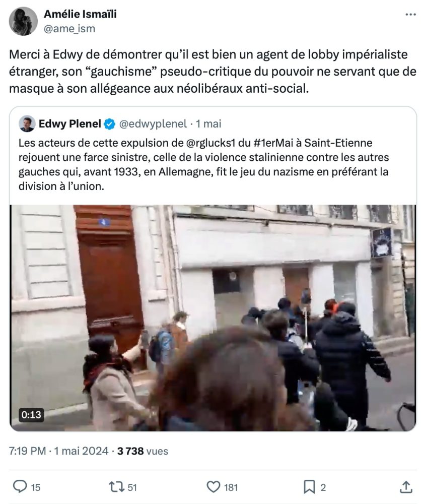Like the tweet with heart icon
Viewport: 421px width, 504px height.
coord(213,487)
